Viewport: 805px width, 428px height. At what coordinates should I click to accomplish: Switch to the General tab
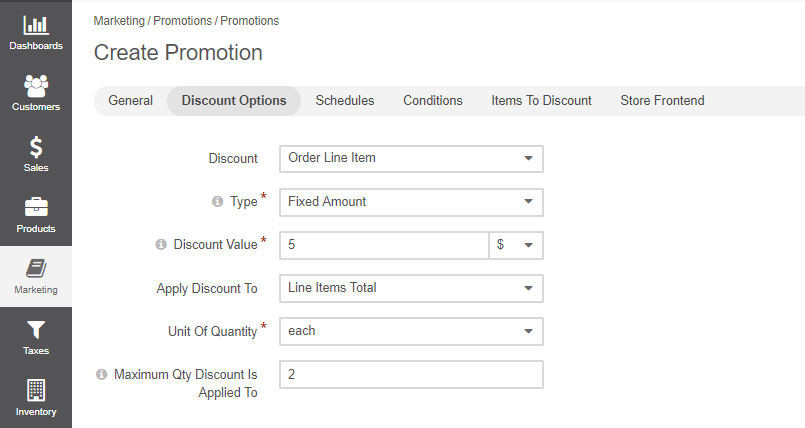point(130,101)
